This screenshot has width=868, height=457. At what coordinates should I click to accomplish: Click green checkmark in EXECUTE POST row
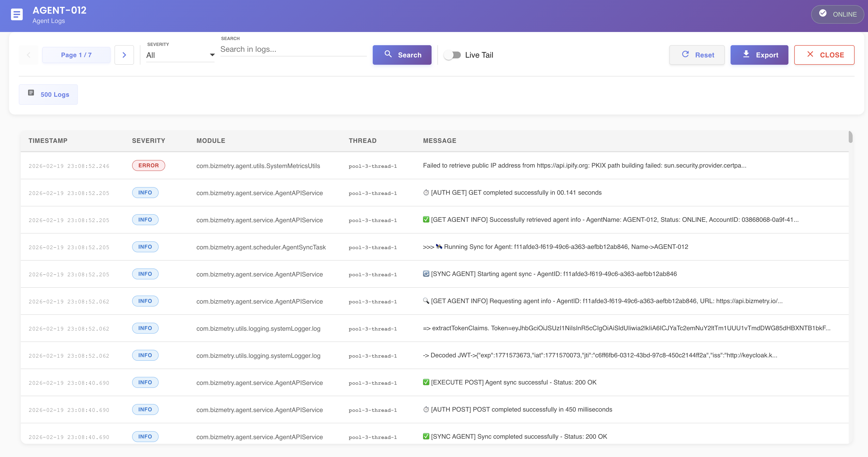click(x=426, y=382)
